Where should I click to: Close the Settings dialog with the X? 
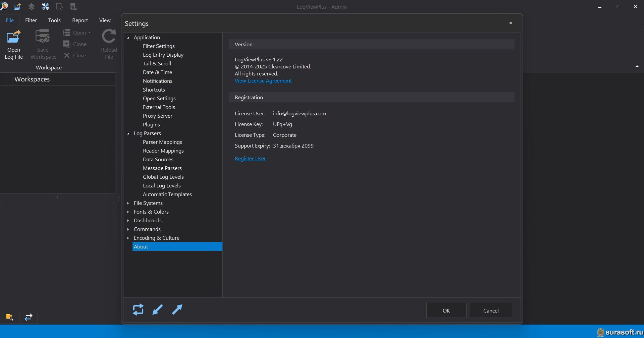[x=511, y=23]
